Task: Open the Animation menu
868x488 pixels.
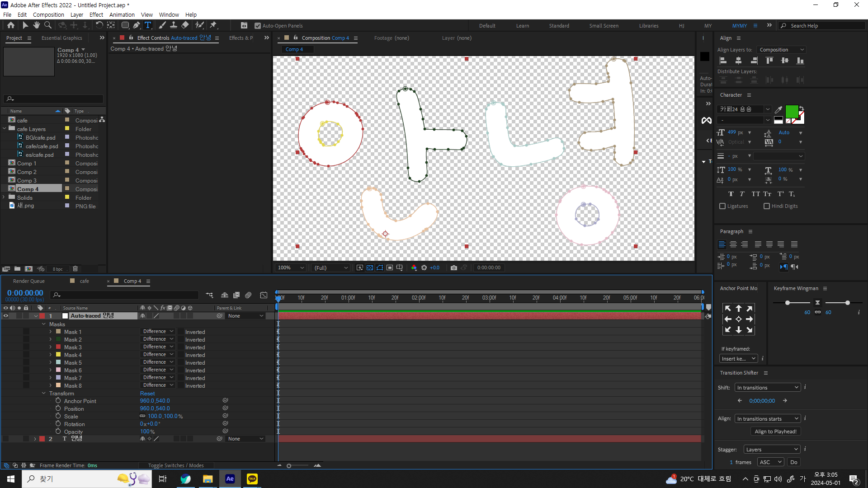Action: (122, 14)
